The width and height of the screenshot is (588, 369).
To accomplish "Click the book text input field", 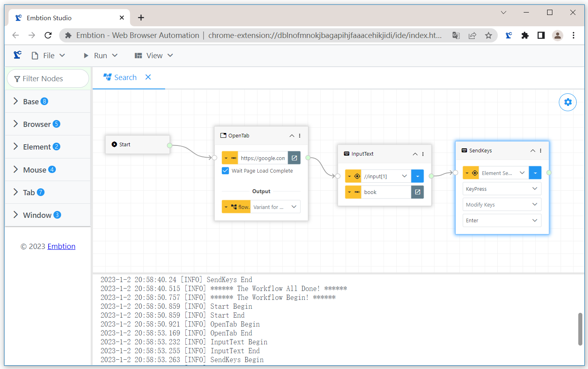I will (x=386, y=192).
